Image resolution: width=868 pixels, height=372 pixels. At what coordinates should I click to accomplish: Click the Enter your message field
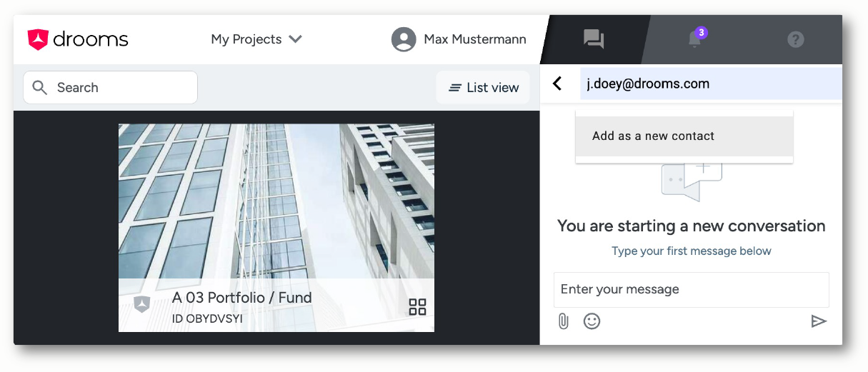(x=691, y=289)
